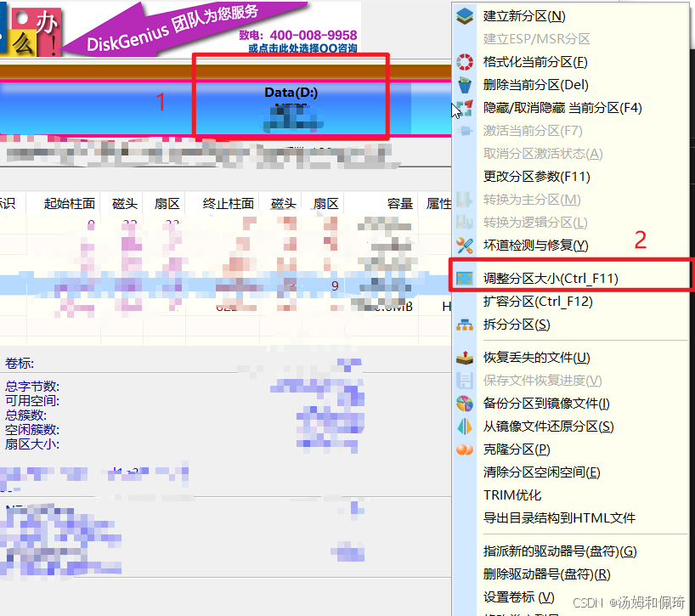Click the split partition tree icon
Screen dimensions: 695x616
(465, 325)
